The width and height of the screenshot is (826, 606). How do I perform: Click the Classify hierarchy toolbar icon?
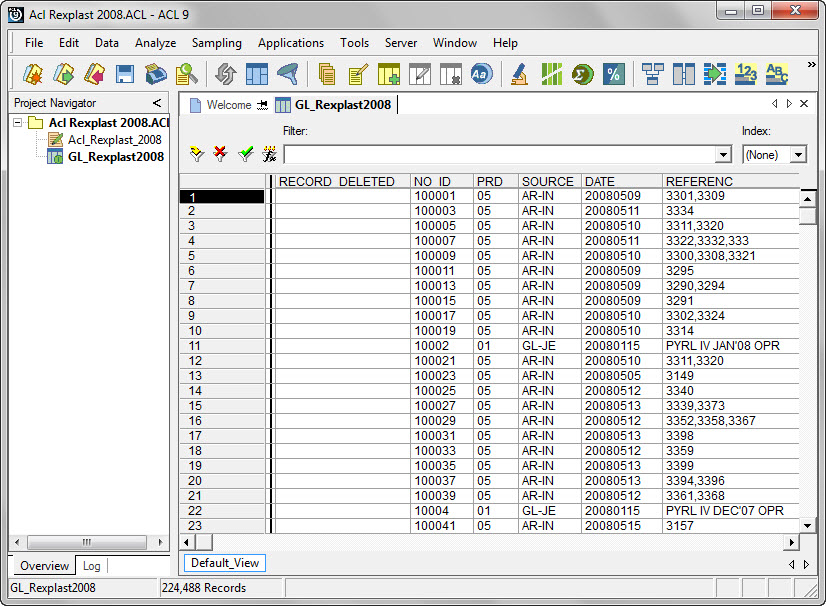coord(653,74)
